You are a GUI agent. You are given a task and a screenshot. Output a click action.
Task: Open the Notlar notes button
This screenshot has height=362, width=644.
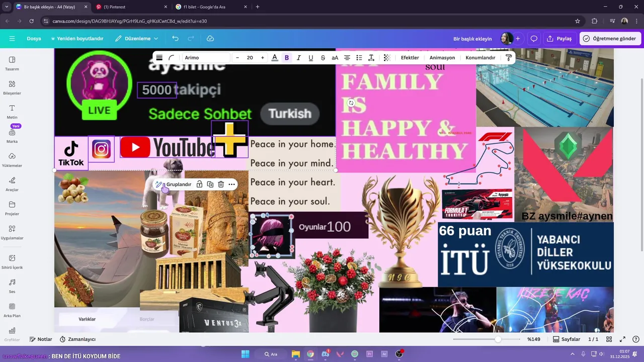coord(41,339)
